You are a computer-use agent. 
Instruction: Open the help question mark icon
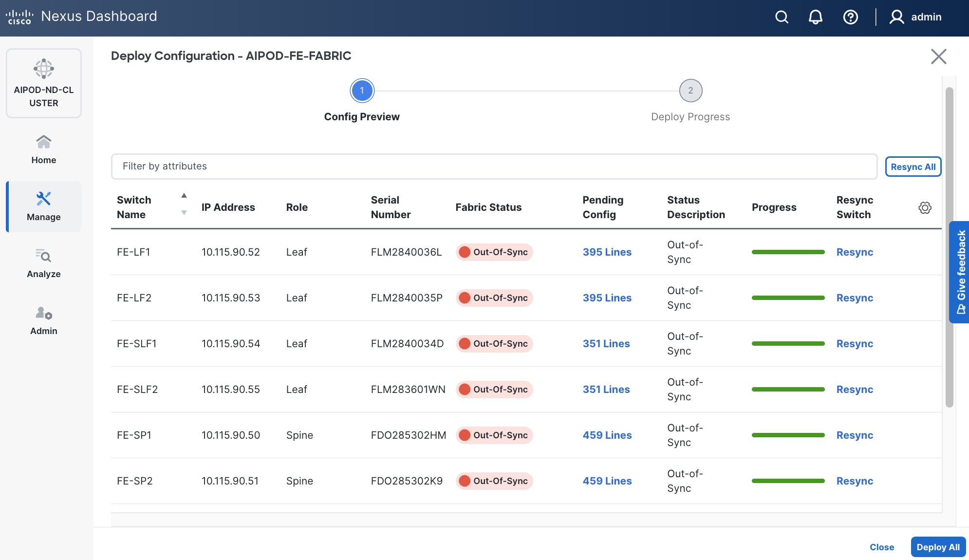coord(850,17)
